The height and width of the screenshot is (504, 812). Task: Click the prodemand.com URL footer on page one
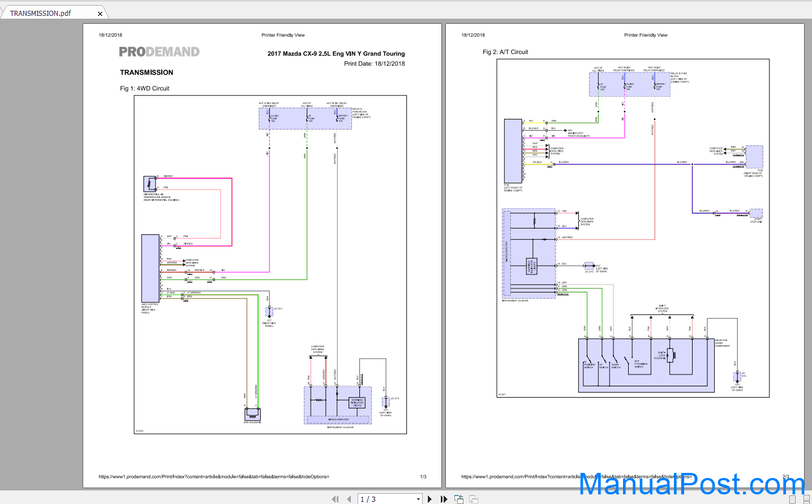tap(214, 477)
